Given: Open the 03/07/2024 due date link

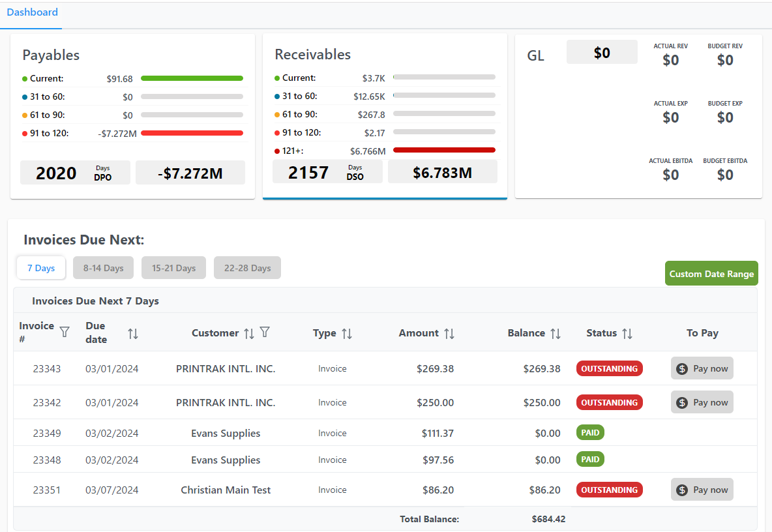Looking at the screenshot, I should tap(112, 490).
